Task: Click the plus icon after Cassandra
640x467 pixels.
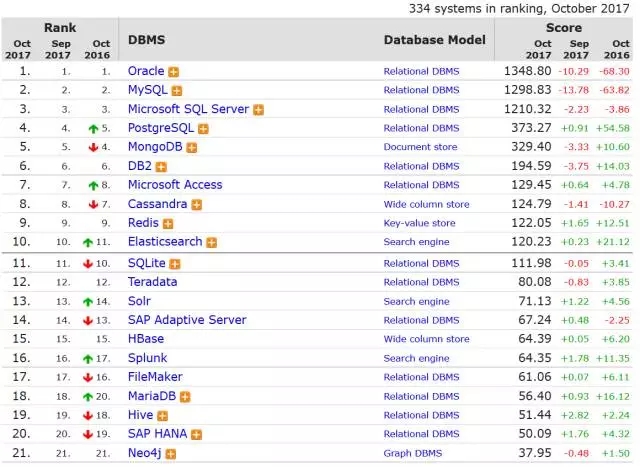Action: click(x=197, y=205)
